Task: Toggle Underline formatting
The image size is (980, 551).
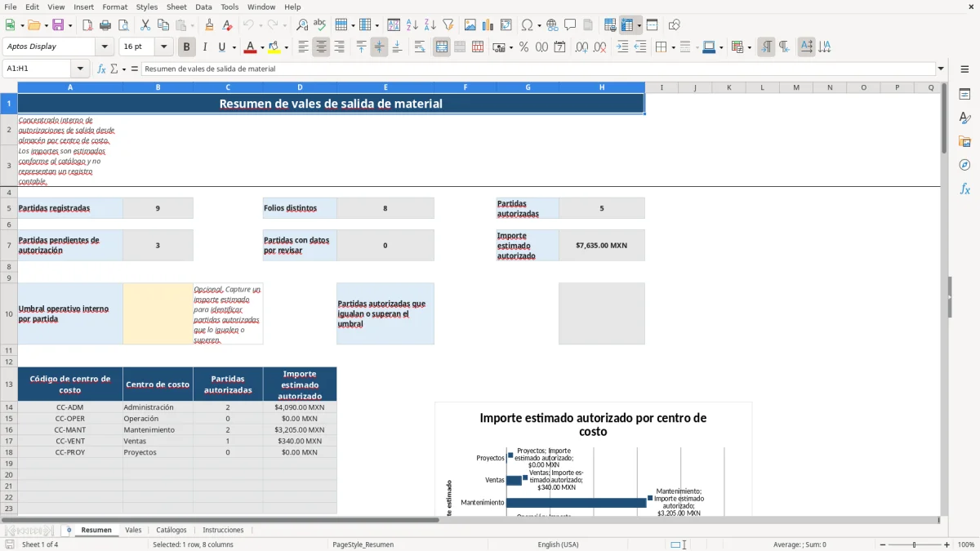Action: coord(222,47)
